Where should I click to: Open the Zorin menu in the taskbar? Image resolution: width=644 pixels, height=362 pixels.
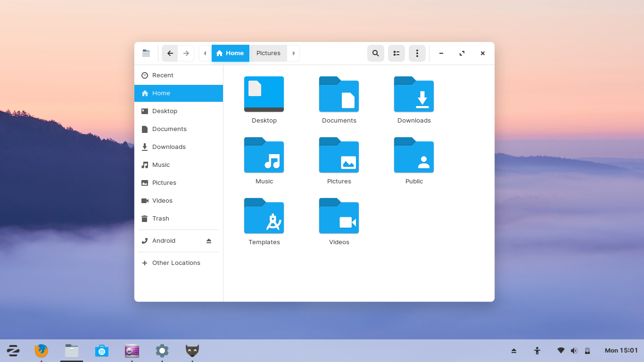pos(13,351)
